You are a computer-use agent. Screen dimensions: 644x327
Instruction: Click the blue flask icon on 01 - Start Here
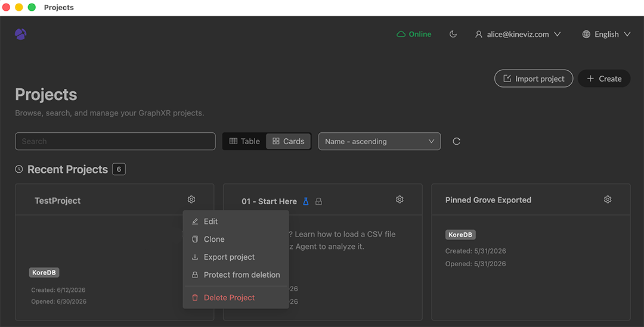(x=305, y=201)
